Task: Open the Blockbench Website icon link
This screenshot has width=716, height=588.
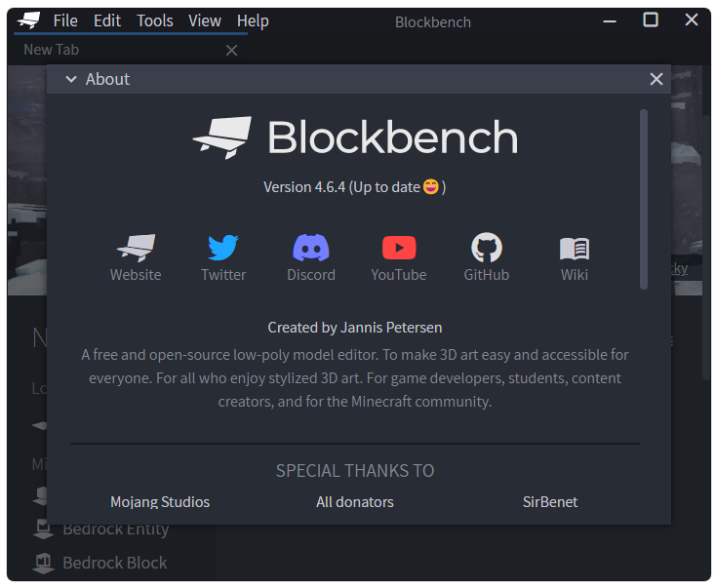Action: coord(136,248)
